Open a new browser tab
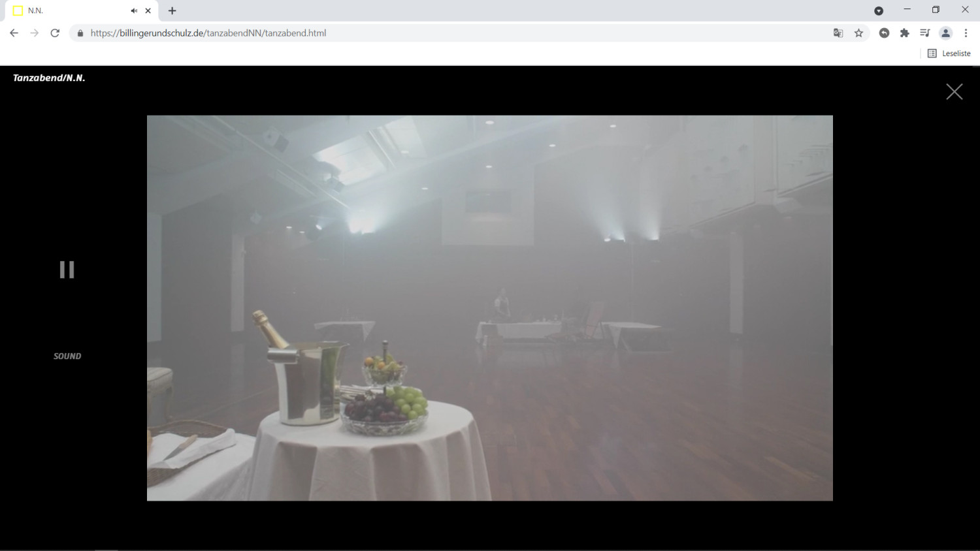Screen dimensions: 980x551 [172, 11]
